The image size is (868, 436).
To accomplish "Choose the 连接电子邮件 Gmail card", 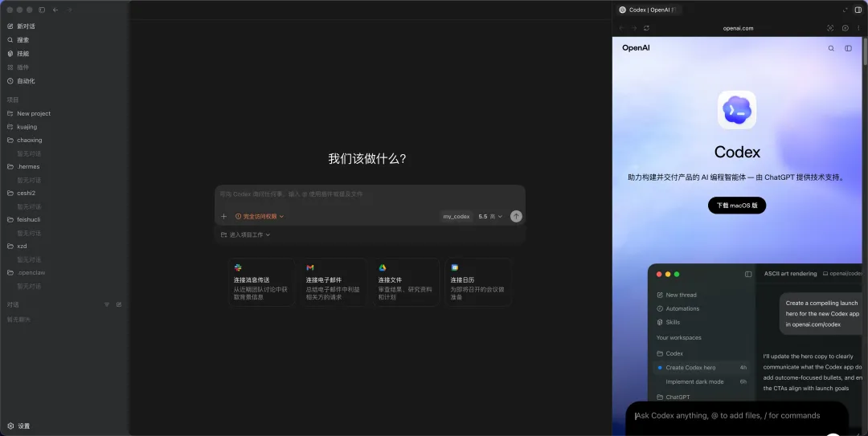I will coord(334,282).
